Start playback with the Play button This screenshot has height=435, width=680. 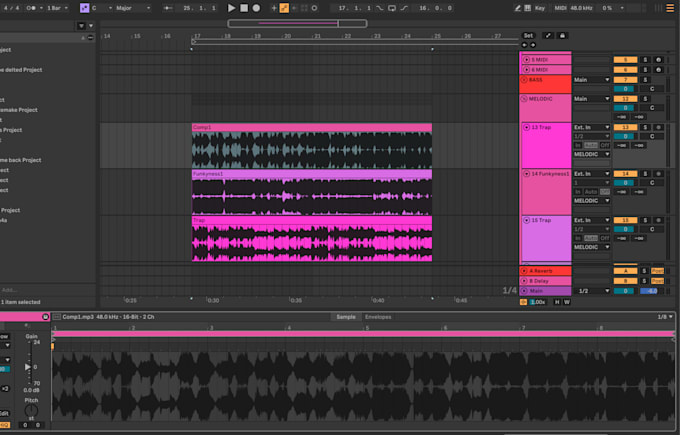point(232,8)
